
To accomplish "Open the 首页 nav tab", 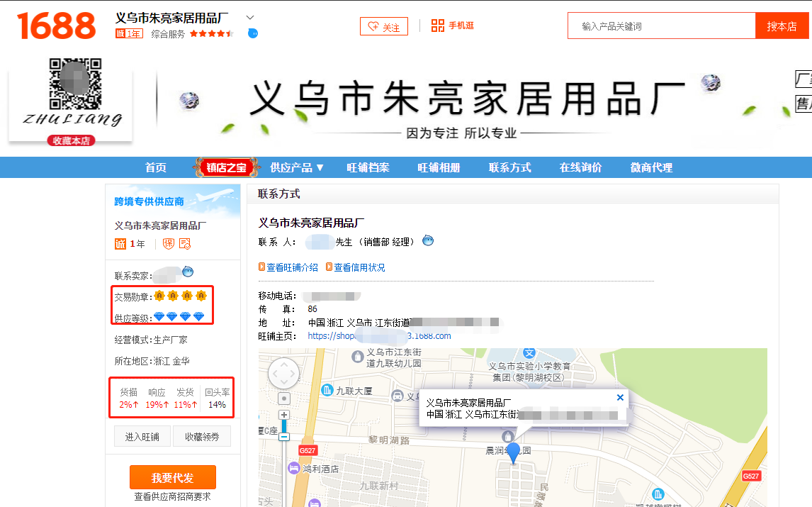I will point(155,167).
